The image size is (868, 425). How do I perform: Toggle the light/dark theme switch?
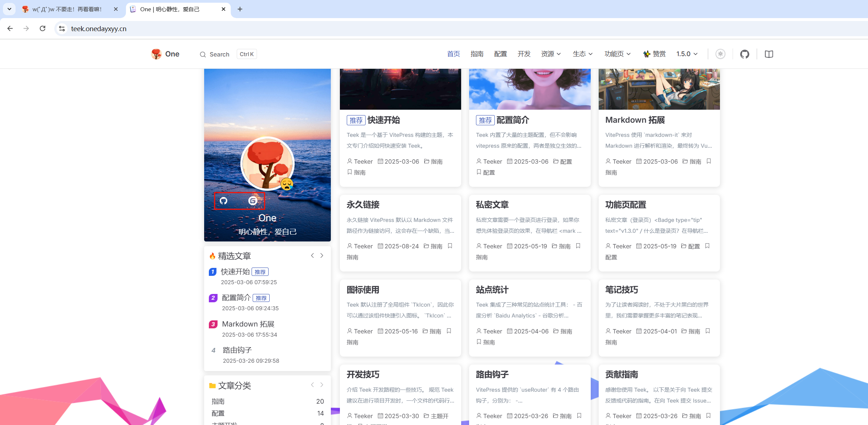720,54
